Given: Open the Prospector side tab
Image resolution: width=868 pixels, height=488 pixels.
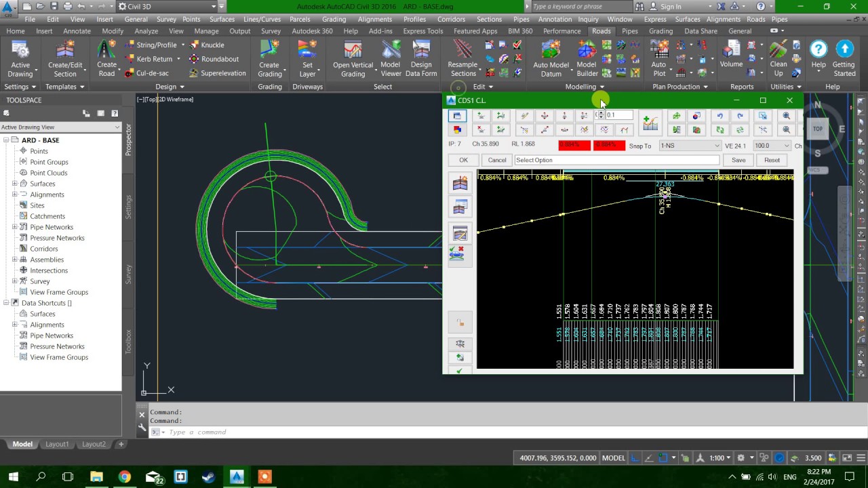Looking at the screenshot, I should tap(128, 140).
